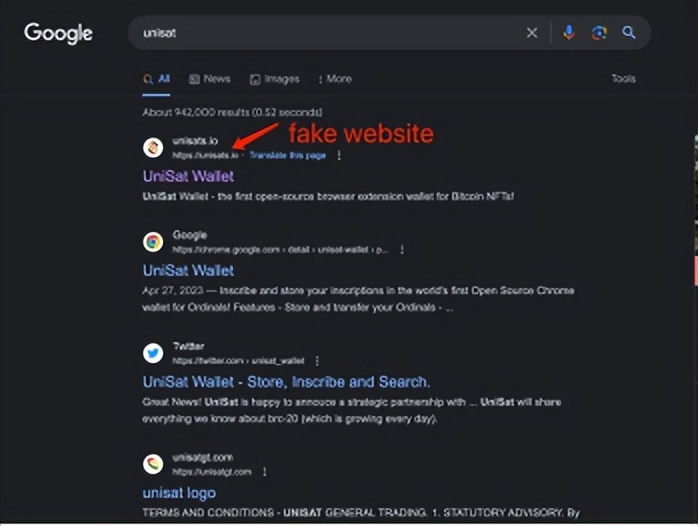Image resolution: width=698 pixels, height=526 pixels.
Task: Open Google Lens image search icon
Action: pyautogui.click(x=599, y=33)
